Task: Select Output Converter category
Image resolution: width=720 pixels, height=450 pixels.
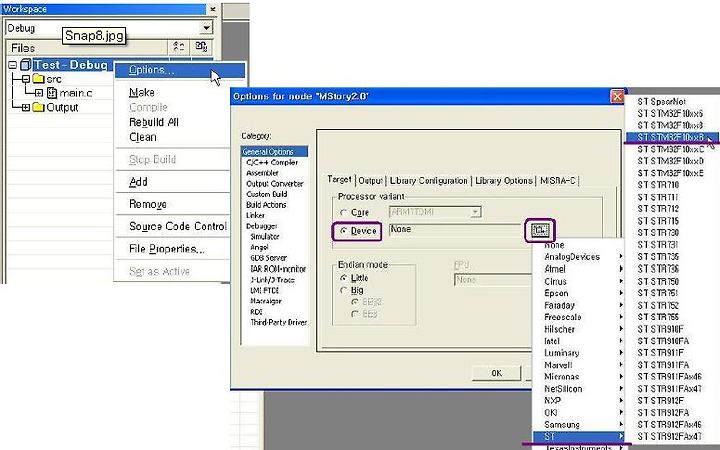Action: click(275, 183)
